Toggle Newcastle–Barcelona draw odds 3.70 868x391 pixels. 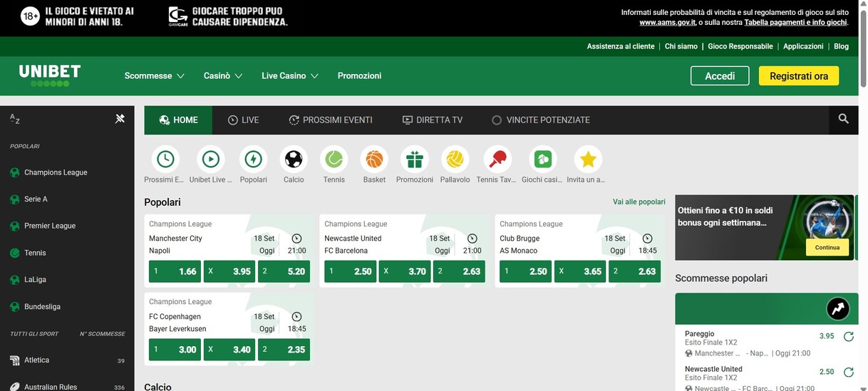click(405, 271)
